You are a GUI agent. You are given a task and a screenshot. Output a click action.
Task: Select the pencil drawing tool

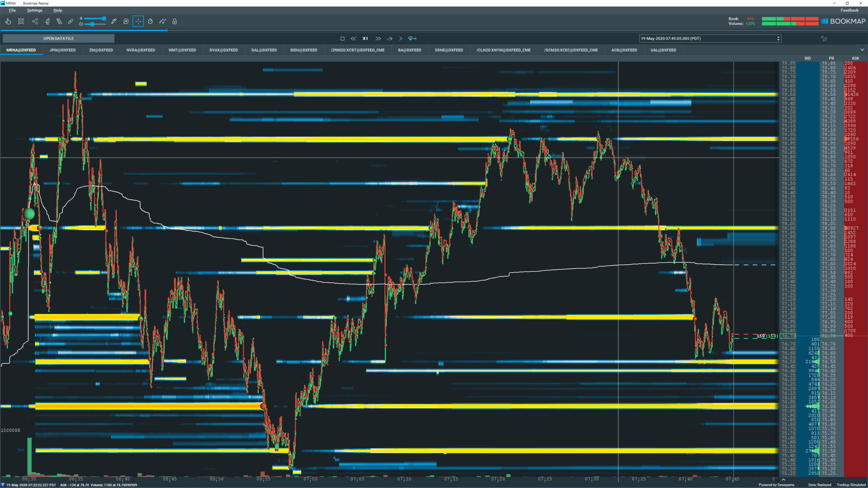pyautogui.click(x=114, y=21)
